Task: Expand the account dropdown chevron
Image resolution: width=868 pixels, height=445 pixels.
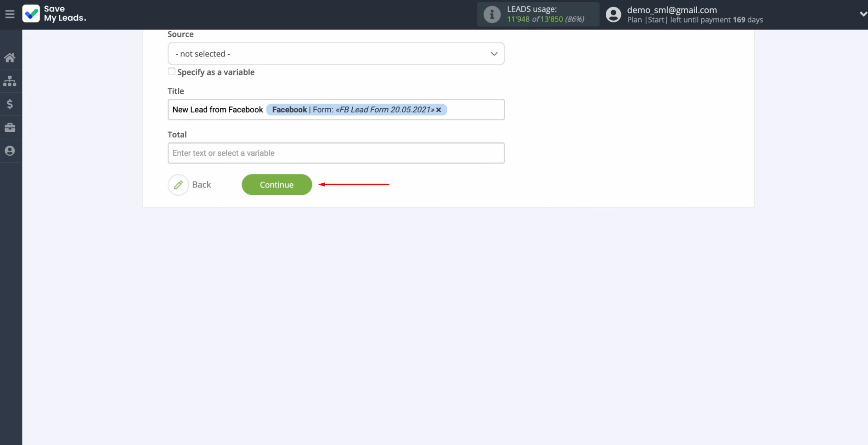Action: [x=863, y=14]
